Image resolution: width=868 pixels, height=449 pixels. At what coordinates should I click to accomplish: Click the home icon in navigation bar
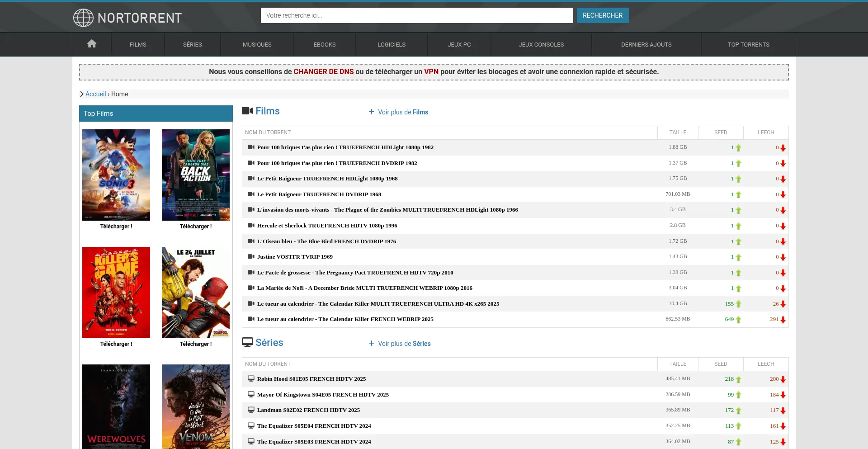click(92, 44)
